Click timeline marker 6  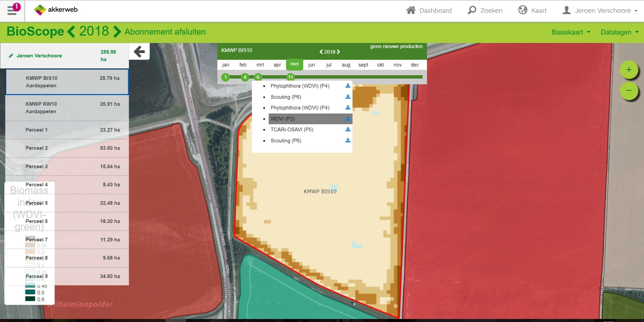click(258, 77)
